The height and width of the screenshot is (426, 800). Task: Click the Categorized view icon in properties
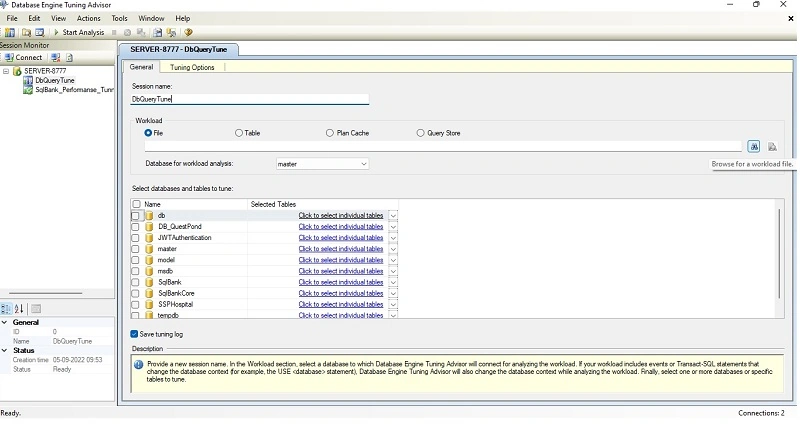pyautogui.click(x=6, y=309)
